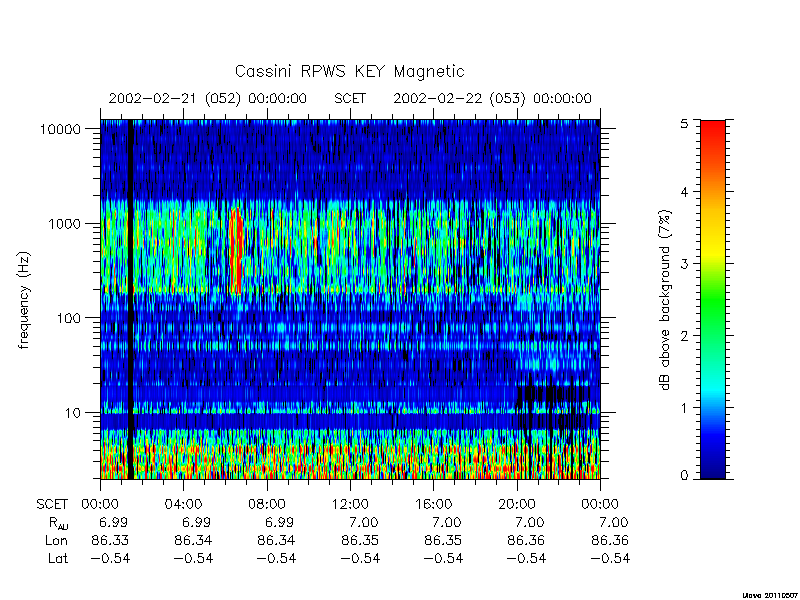Click the 100 frequency axis label

[x=68, y=318]
